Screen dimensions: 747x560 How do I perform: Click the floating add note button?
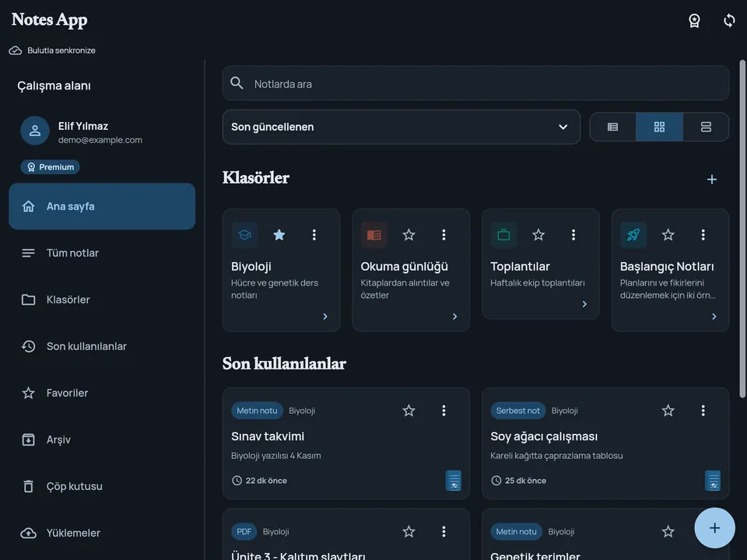click(x=714, y=527)
